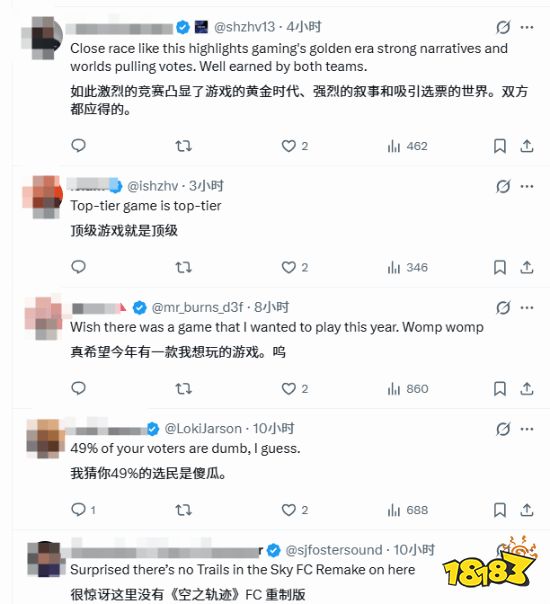Open @mr_burns_d3f's blurred avatar thumbnail

43,318
